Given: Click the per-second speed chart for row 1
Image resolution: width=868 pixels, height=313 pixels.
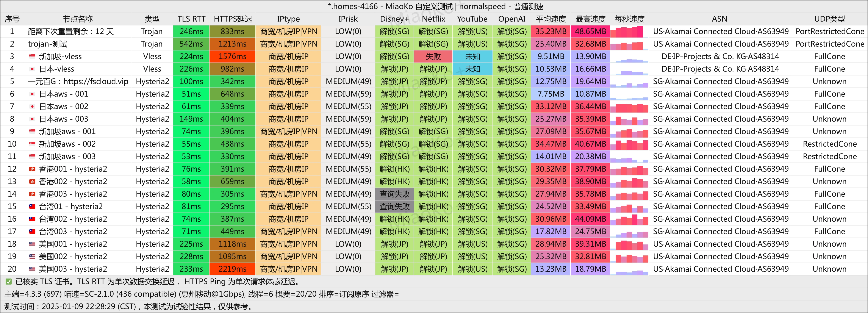Looking at the screenshot, I should tap(629, 31).
